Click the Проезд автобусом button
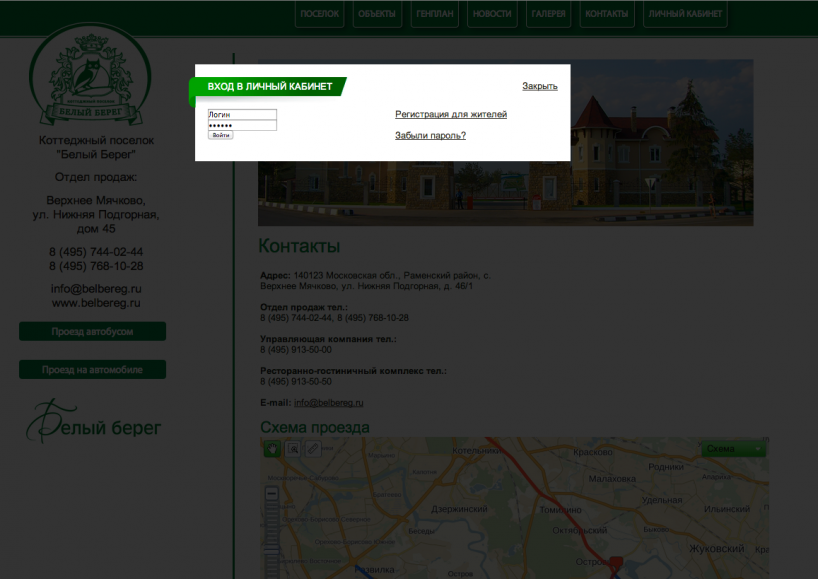 pos(92,331)
